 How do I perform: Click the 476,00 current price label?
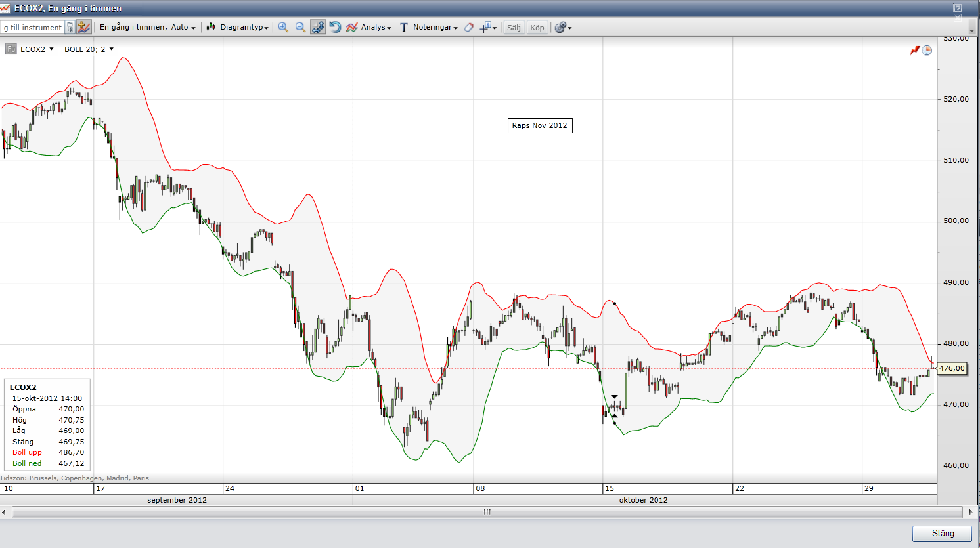click(x=952, y=368)
